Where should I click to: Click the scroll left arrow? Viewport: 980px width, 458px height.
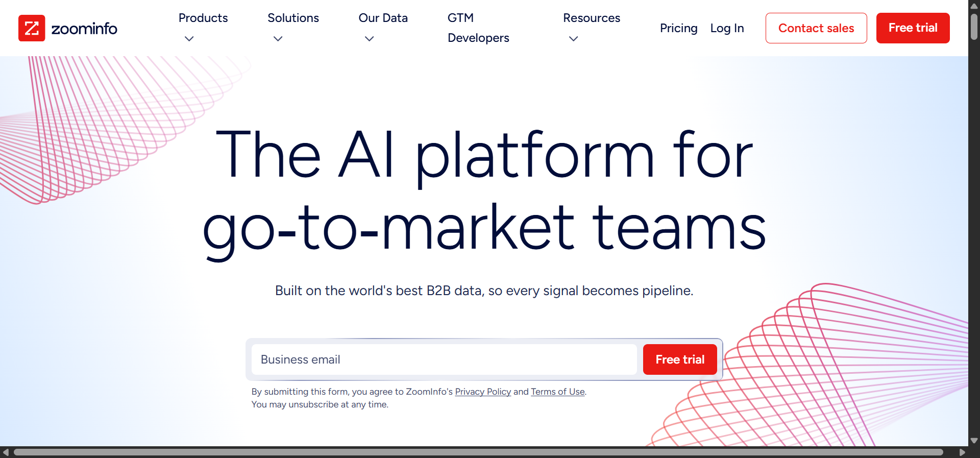click(6, 452)
